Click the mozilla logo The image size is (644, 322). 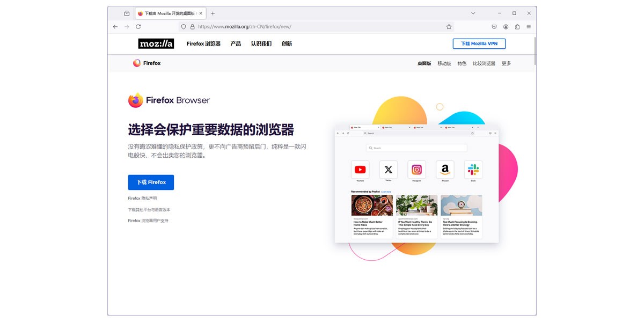[156, 43]
